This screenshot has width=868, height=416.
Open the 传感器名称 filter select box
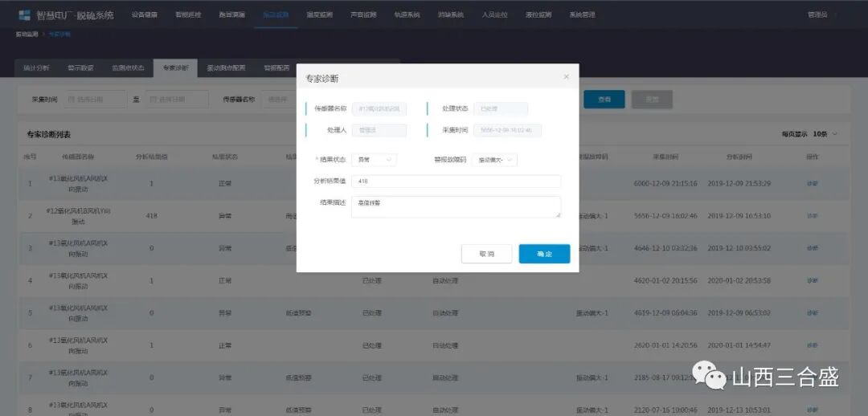pos(280,100)
